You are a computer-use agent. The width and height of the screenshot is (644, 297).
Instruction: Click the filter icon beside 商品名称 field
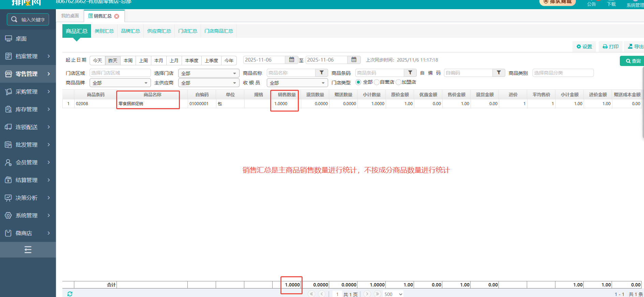coord(321,73)
